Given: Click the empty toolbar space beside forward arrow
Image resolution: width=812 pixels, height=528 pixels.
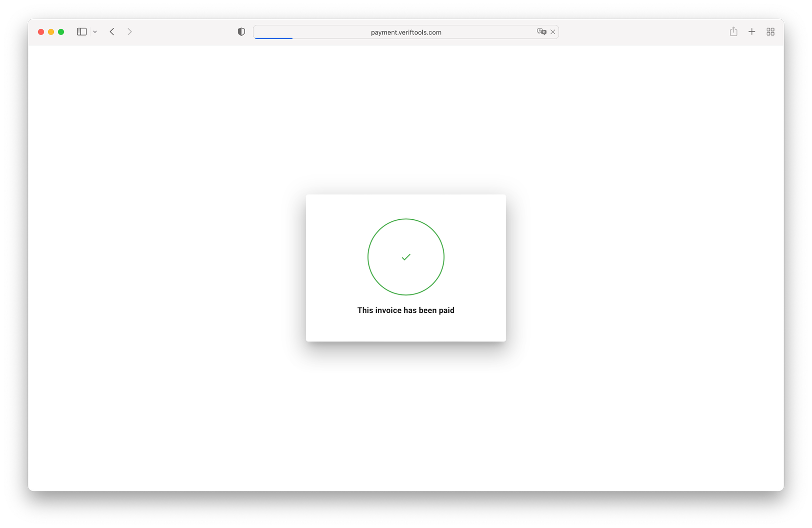Looking at the screenshot, I should click(x=183, y=32).
